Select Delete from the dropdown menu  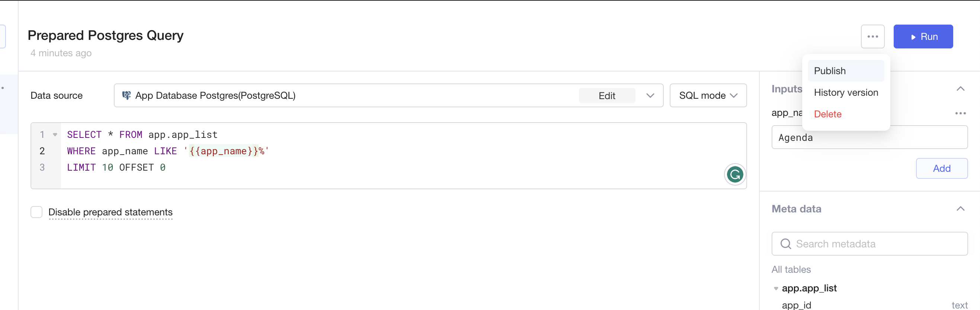click(827, 114)
